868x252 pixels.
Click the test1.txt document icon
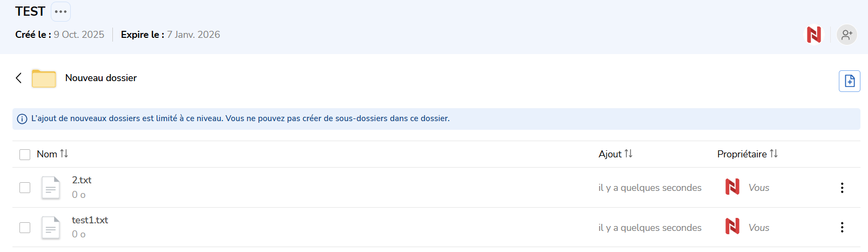tap(51, 228)
